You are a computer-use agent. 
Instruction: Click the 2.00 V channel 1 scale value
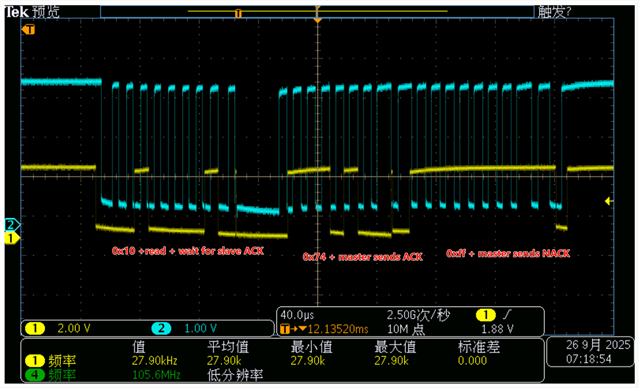click(x=74, y=328)
